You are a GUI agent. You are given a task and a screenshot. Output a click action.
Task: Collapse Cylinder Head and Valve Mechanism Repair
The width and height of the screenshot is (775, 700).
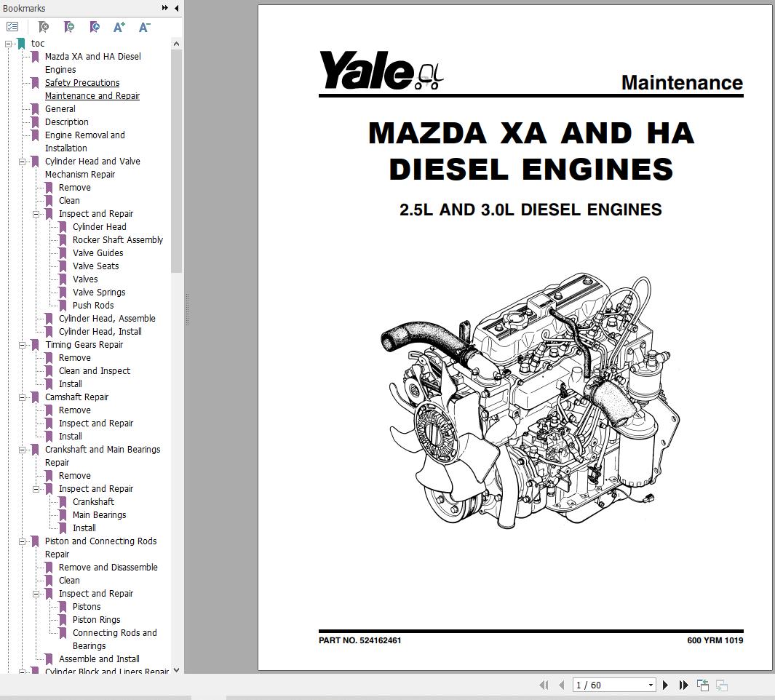coord(22,162)
